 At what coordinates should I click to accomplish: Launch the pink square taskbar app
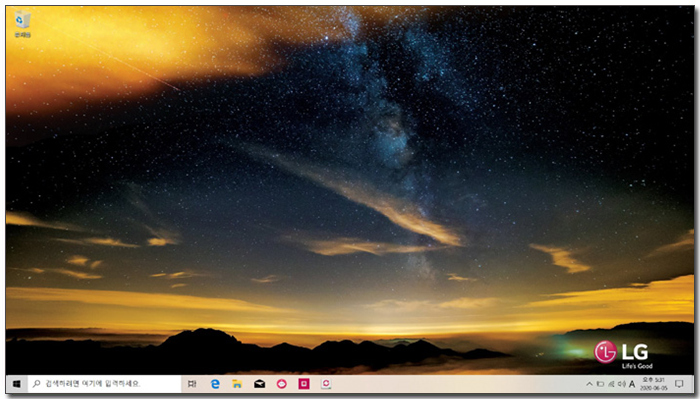[x=304, y=384]
